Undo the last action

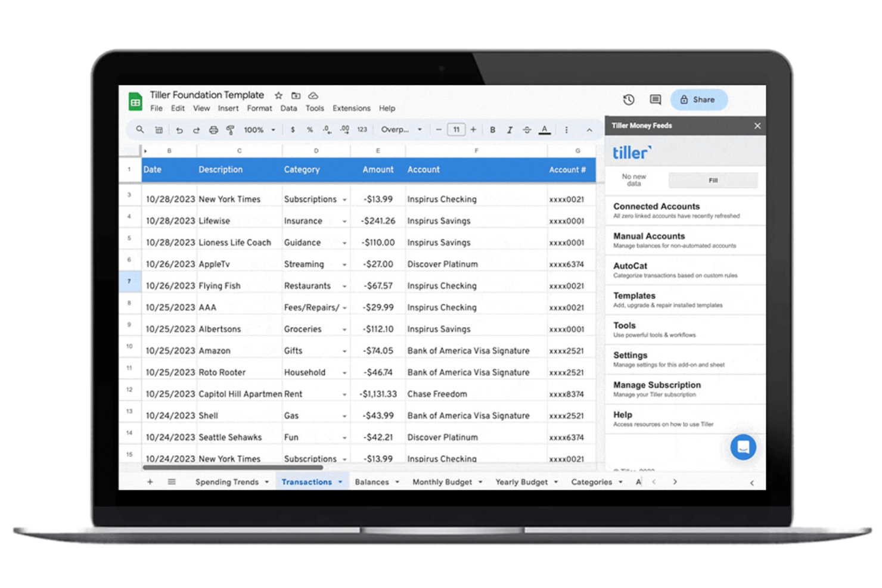[x=179, y=129]
